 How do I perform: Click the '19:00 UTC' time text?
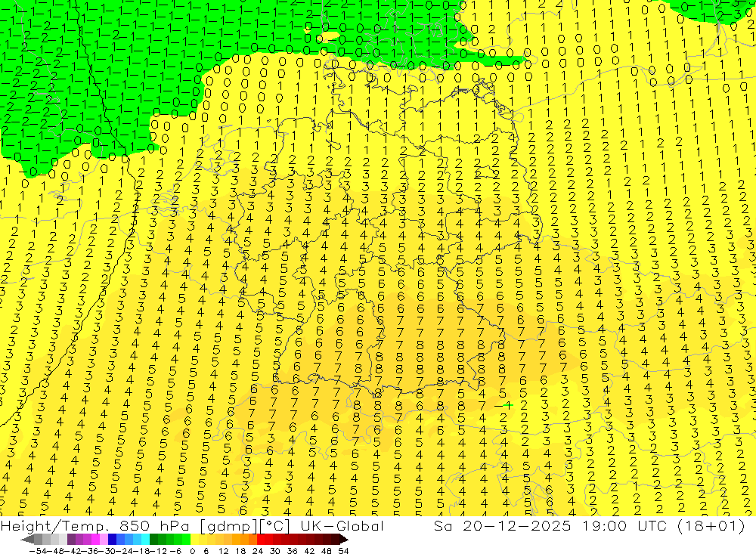point(624,525)
